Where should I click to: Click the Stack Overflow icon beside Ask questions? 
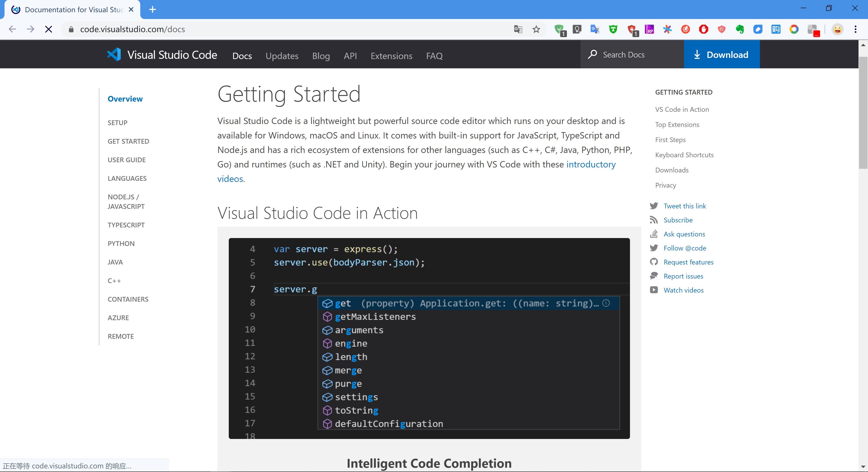pyautogui.click(x=654, y=234)
